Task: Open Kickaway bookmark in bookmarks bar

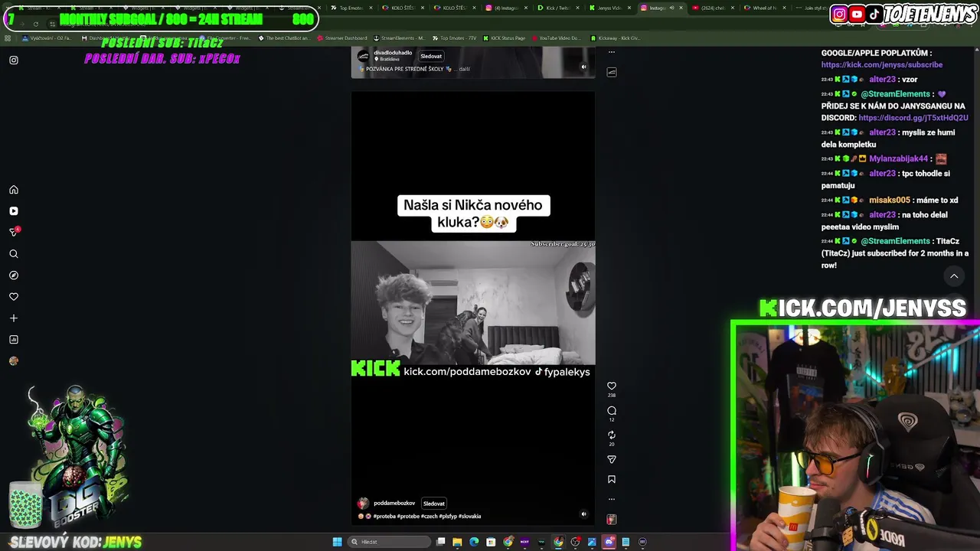Action: click(615, 37)
